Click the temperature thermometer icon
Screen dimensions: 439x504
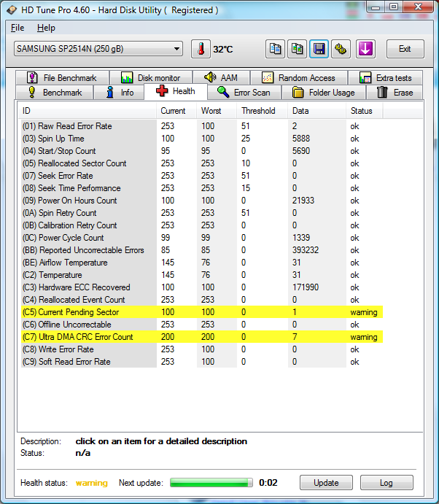click(x=201, y=49)
